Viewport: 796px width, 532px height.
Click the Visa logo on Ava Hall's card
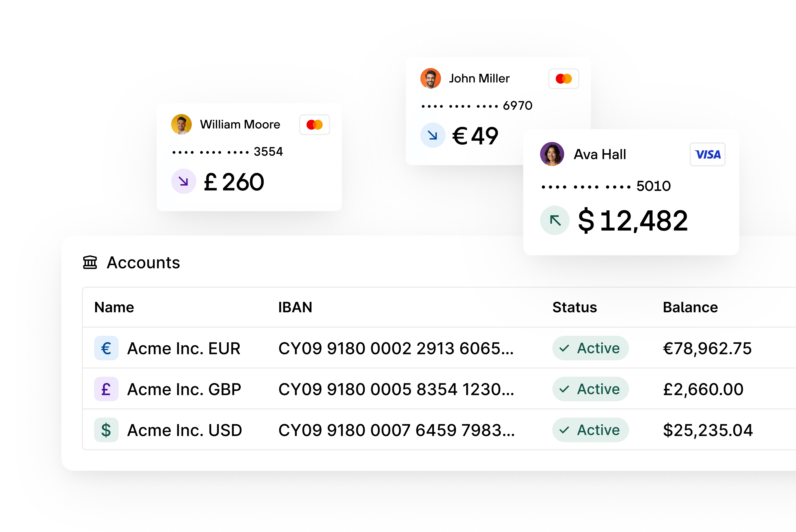(x=708, y=155)
